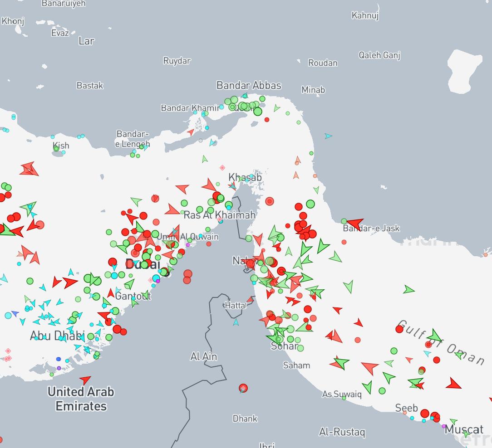This screenshot has width=492, height=448.
Task: Click the red arrow vessel near Bandar Khamir
Action: tap(191, 132)
